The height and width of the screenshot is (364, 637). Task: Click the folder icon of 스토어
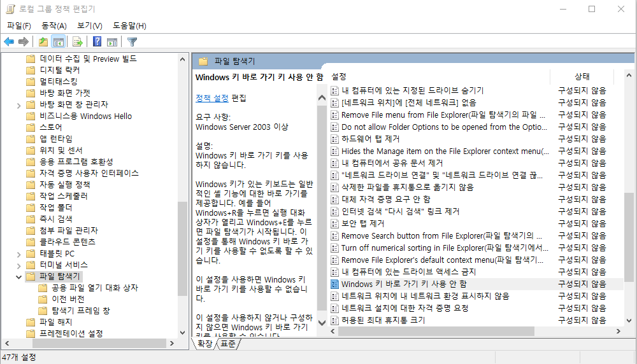coord(31,127)
